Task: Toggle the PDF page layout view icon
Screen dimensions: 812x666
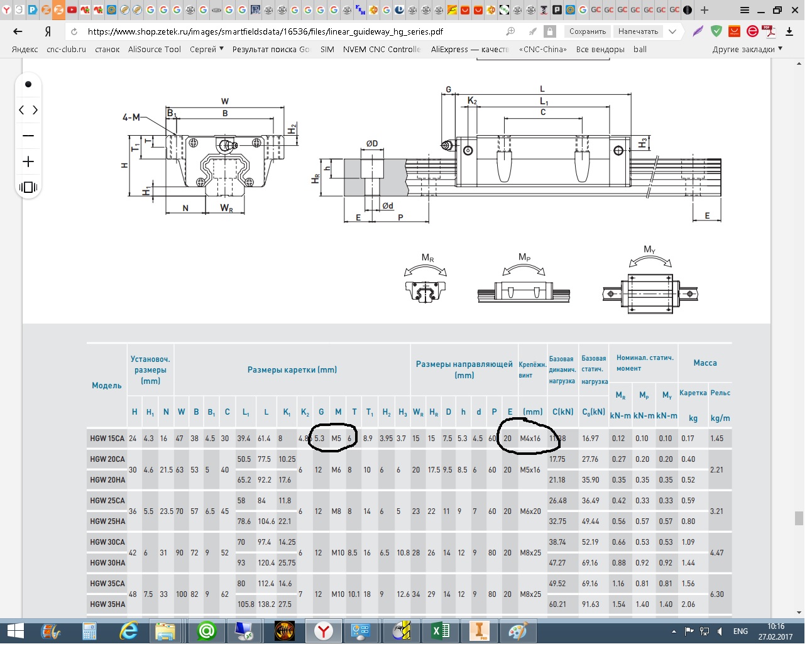Action: point(28,187)
